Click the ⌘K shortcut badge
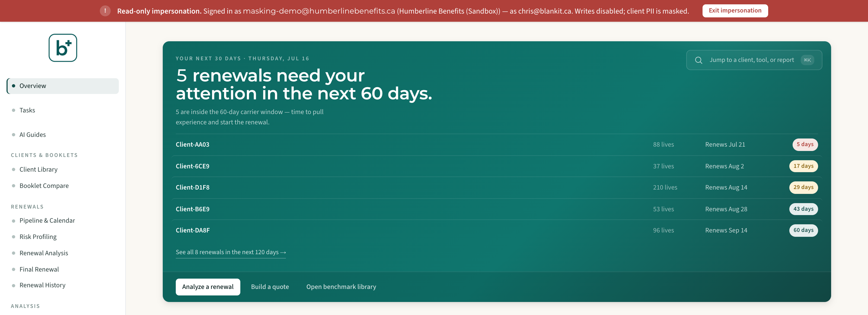 807,60
